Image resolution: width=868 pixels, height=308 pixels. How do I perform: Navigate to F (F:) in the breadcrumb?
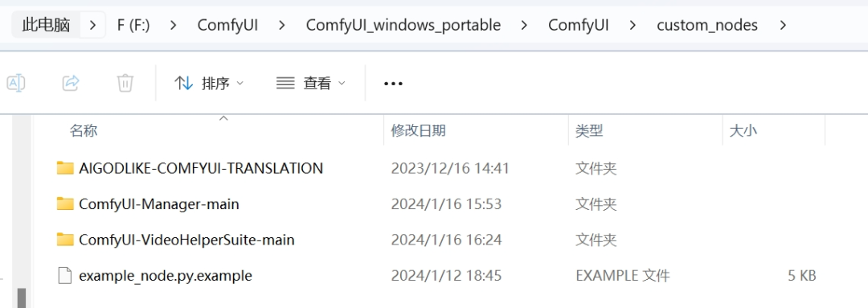coord(133,25)
